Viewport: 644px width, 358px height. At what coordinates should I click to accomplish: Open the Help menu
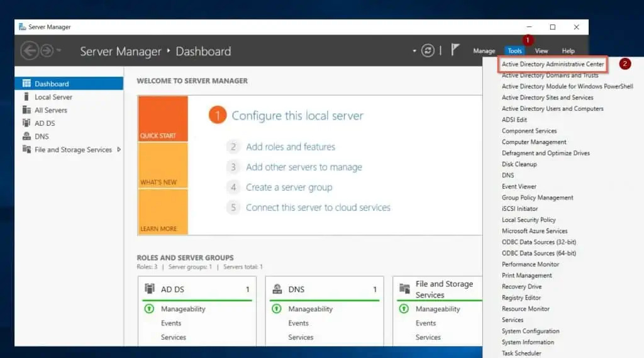(568, 51)
